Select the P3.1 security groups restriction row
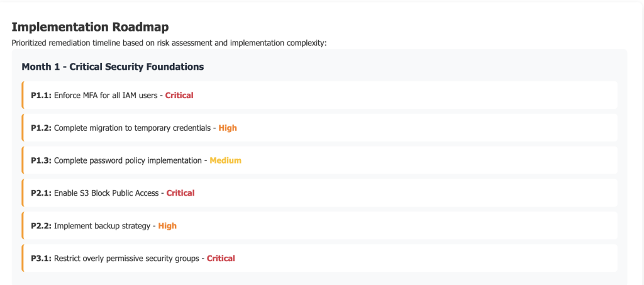Image resolution: width=644 pixels, height=285 pixels. 319,259
